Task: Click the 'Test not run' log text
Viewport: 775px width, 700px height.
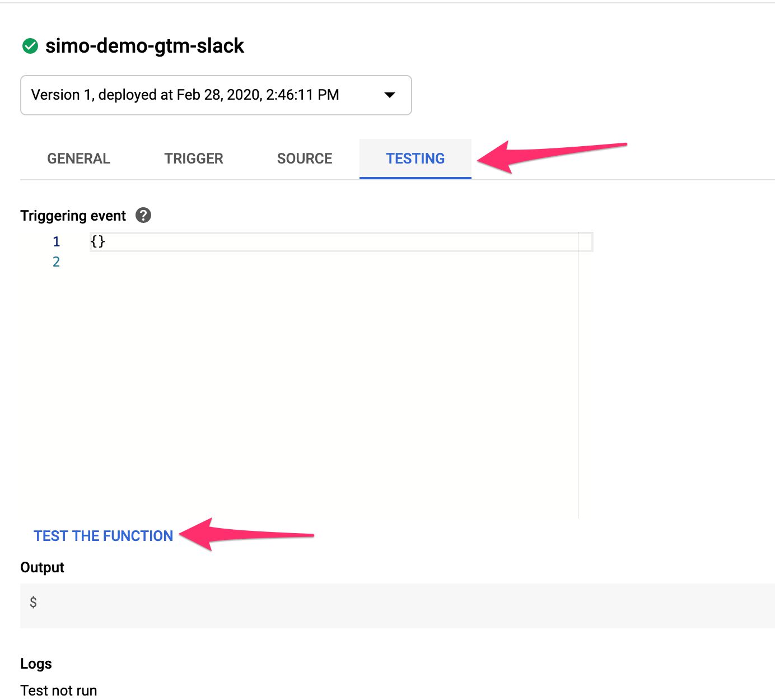Action: [59, 690]
